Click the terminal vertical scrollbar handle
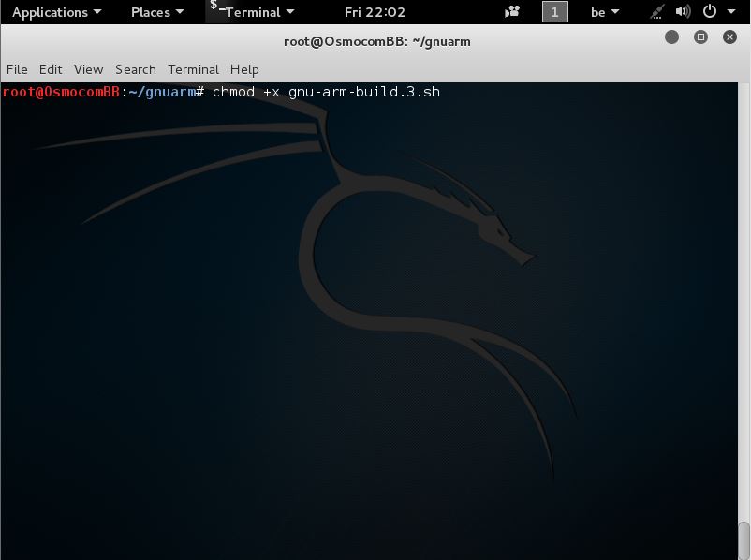Viewport: 751px width, 560px height. [744, 540]
